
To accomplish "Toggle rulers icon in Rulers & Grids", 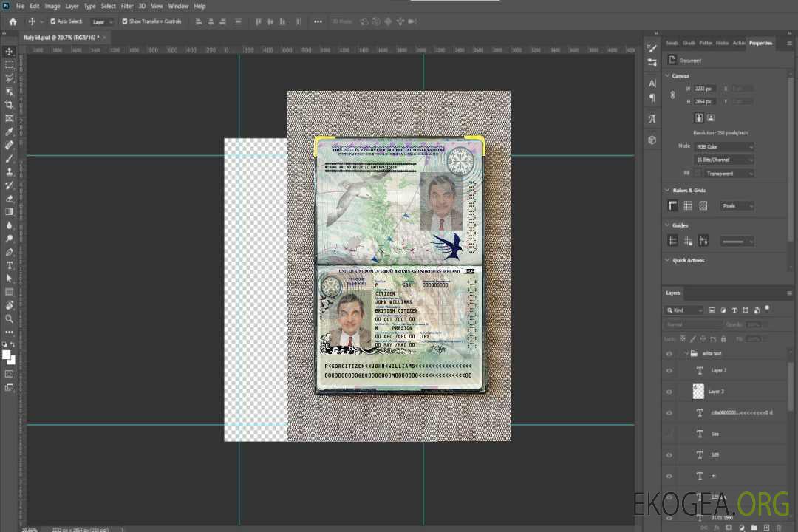I will click(673, 205).
